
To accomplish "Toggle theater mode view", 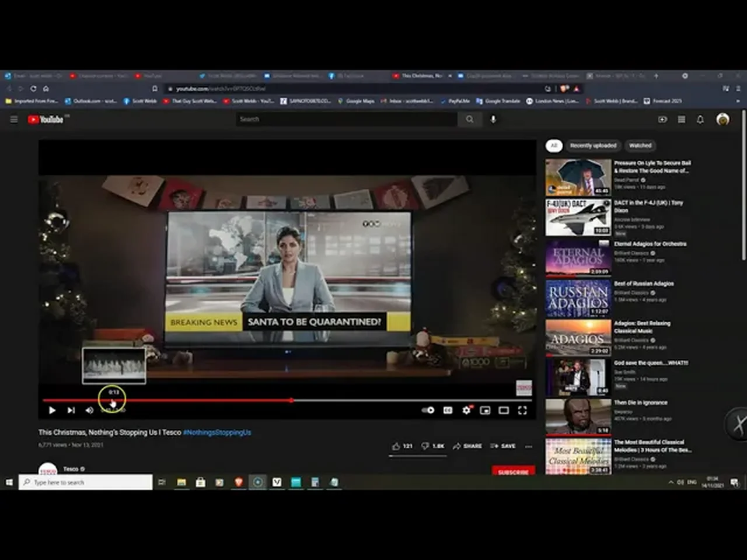I will pyautogui.click(x=504, y=411).
